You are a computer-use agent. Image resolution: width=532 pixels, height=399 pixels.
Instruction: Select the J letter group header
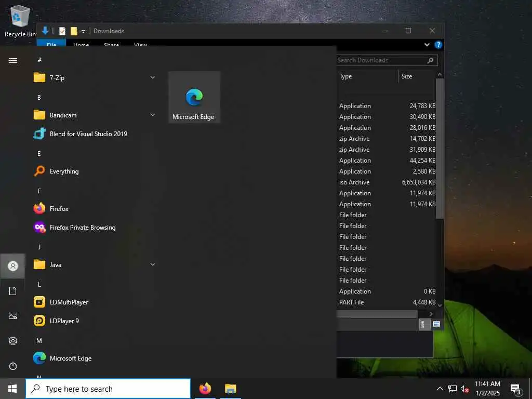(39, 247)
